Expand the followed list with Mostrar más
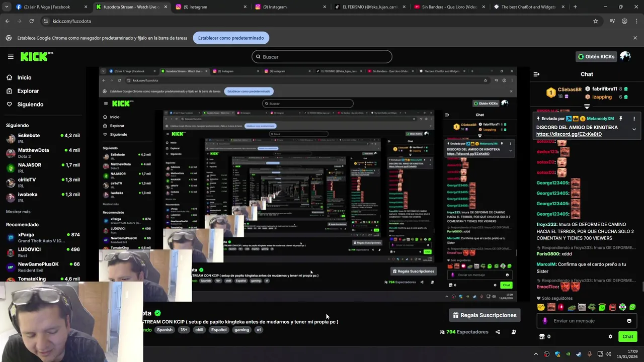Viewport: 644px width, 362px height. tap(18, 212)
